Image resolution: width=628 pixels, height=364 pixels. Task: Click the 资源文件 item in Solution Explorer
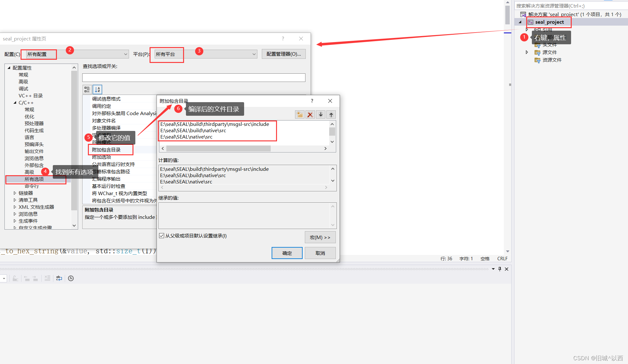tap(552, 60)
